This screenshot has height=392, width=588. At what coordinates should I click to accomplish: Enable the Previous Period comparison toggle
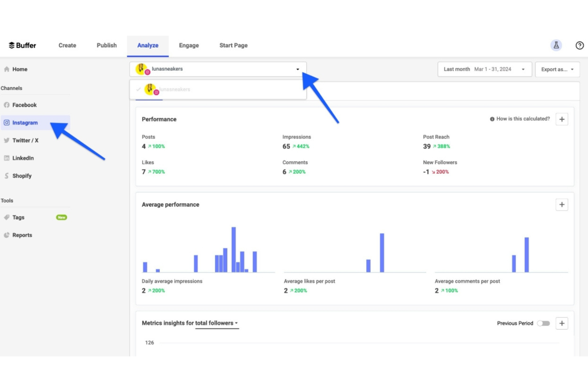tap(543, 323)
